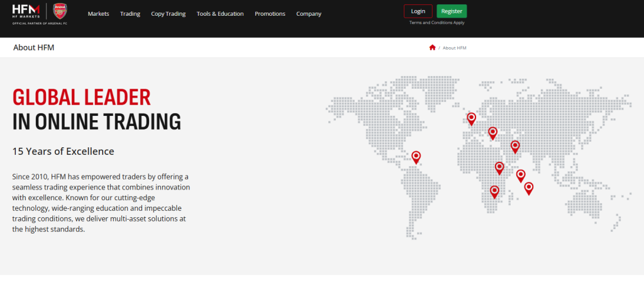Click the Arsenal FC crest icon

(x=60, y=11)
